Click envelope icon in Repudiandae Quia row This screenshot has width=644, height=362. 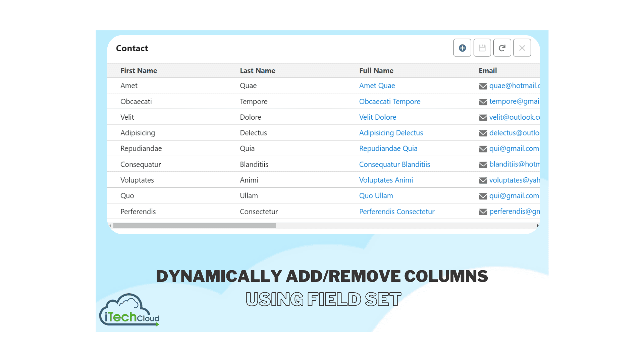[x=483, y=149]
